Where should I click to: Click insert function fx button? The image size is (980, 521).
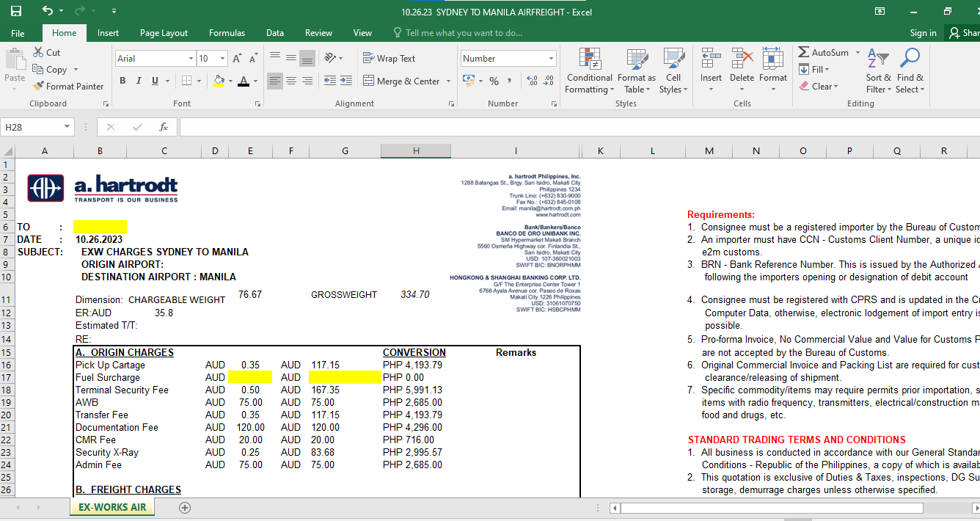(x=164, y=127)
